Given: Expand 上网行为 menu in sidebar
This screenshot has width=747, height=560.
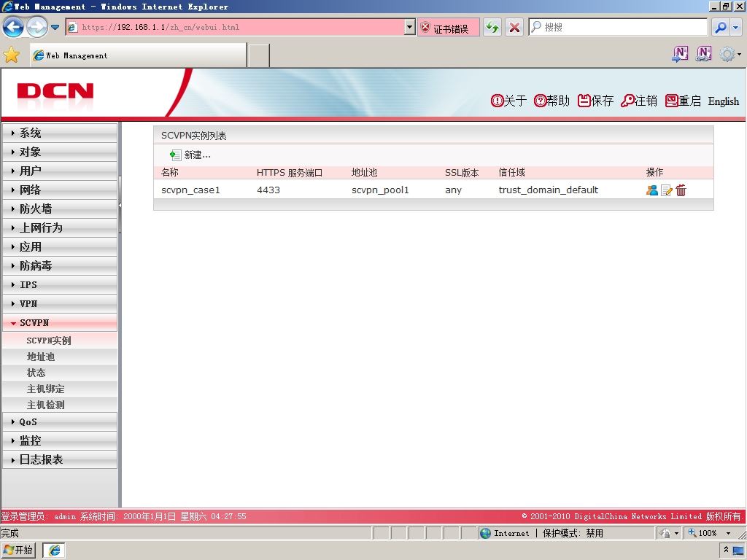Looking at the screenshot, I should [x=60, y=227].
